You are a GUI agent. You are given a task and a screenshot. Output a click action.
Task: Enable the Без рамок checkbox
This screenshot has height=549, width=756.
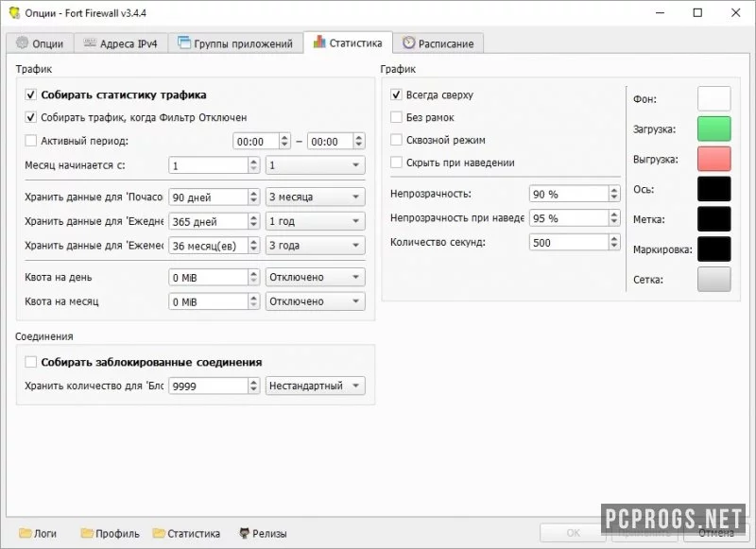(x=396, y=117)
